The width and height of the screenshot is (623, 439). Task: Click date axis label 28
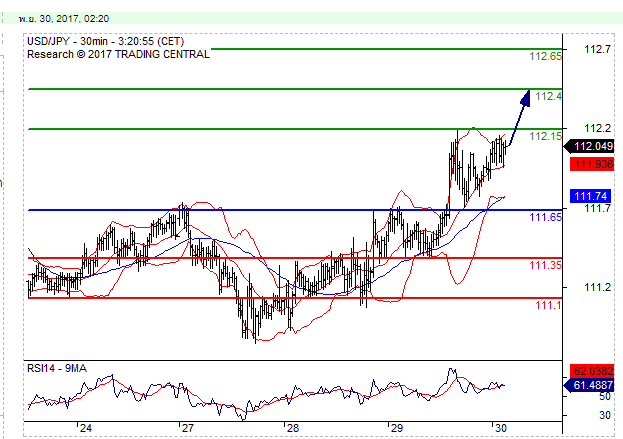(292, 428)
